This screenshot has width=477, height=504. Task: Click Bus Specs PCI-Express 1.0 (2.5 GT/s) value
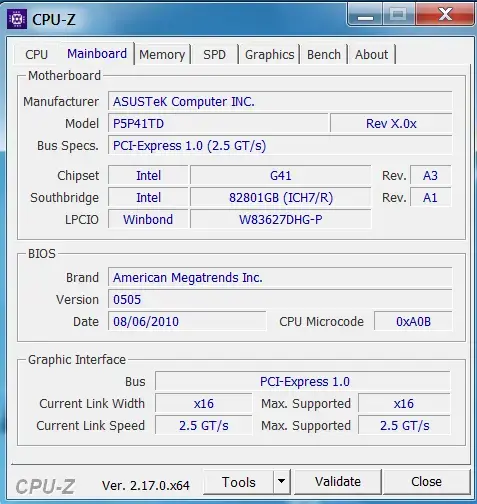pos(280,146)
